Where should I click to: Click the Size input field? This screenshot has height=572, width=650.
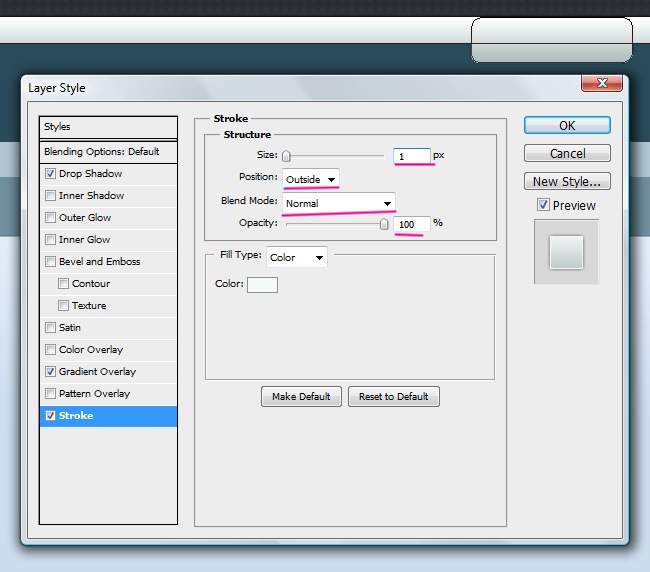pyautogui.click(x=412, y=156)
